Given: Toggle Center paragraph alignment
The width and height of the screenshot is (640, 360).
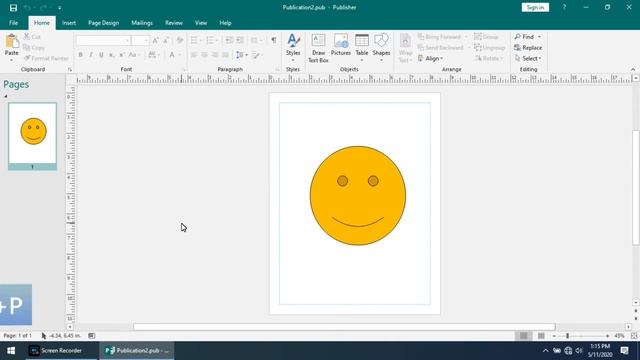Looking at the screenshot, I should coord(204,55).
